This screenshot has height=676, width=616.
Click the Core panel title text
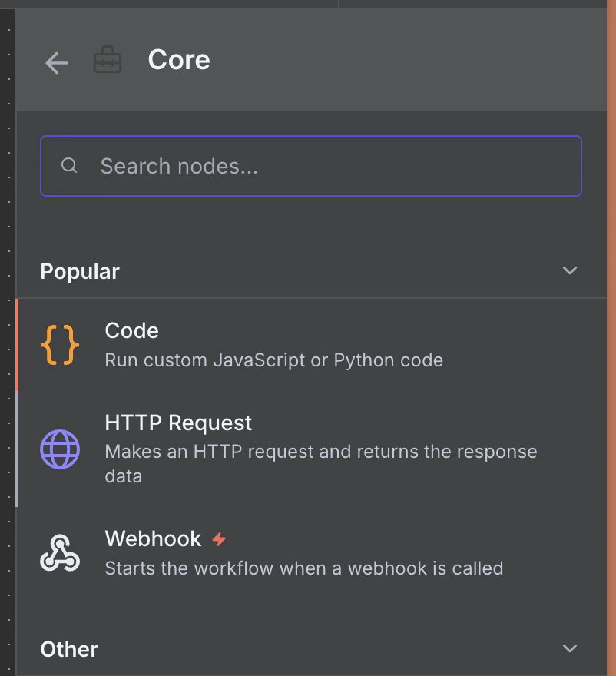click(x=179, y=60)
